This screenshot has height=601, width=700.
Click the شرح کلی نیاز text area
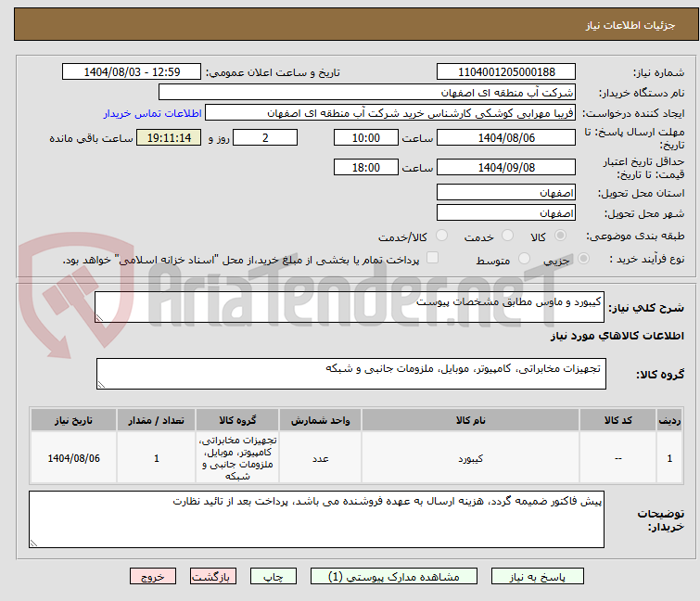click(350, 307)
